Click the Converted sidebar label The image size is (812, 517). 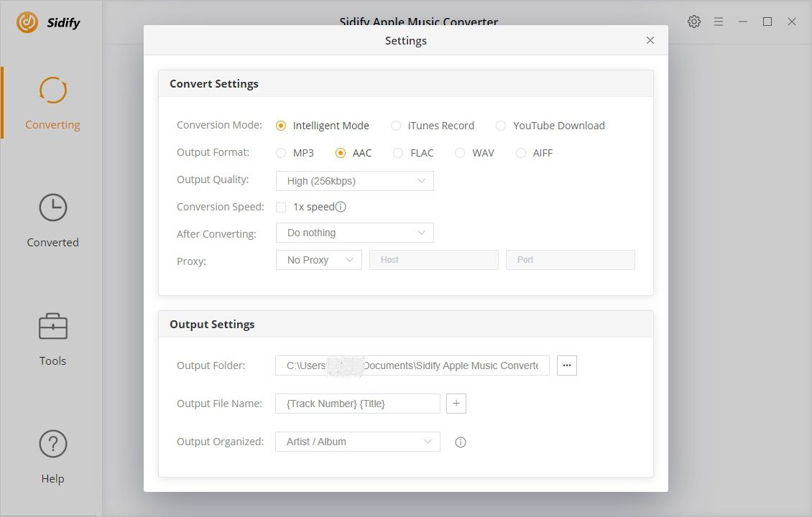[x=53, y=242]
